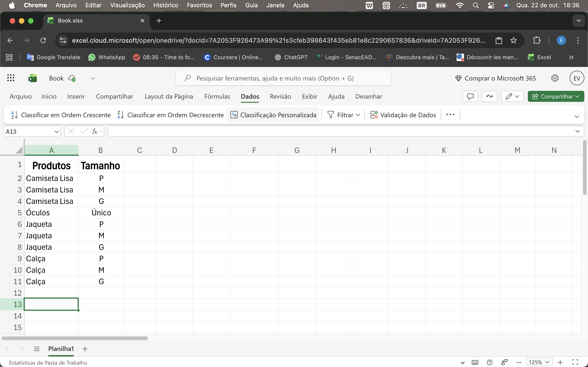The width and height of the screenshot is (588, 367).
Task: Switch to the Fórmulas ribbon tab
Action: 217,97
